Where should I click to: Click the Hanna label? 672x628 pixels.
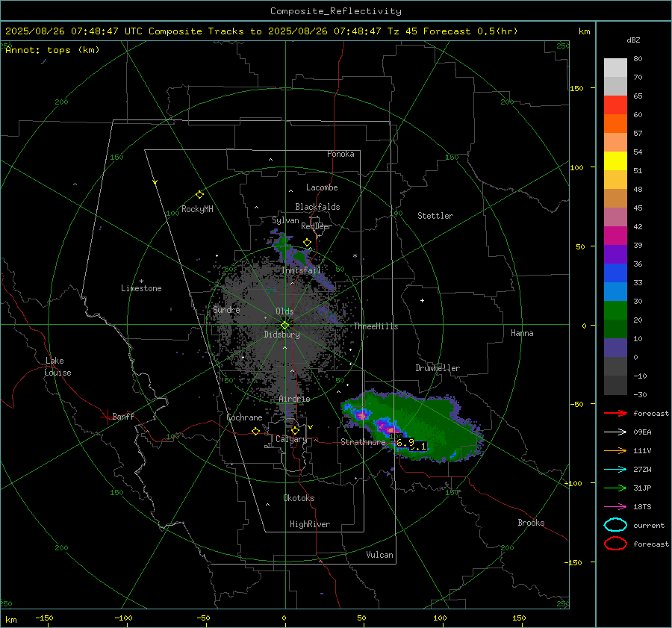tap(522, 333)
